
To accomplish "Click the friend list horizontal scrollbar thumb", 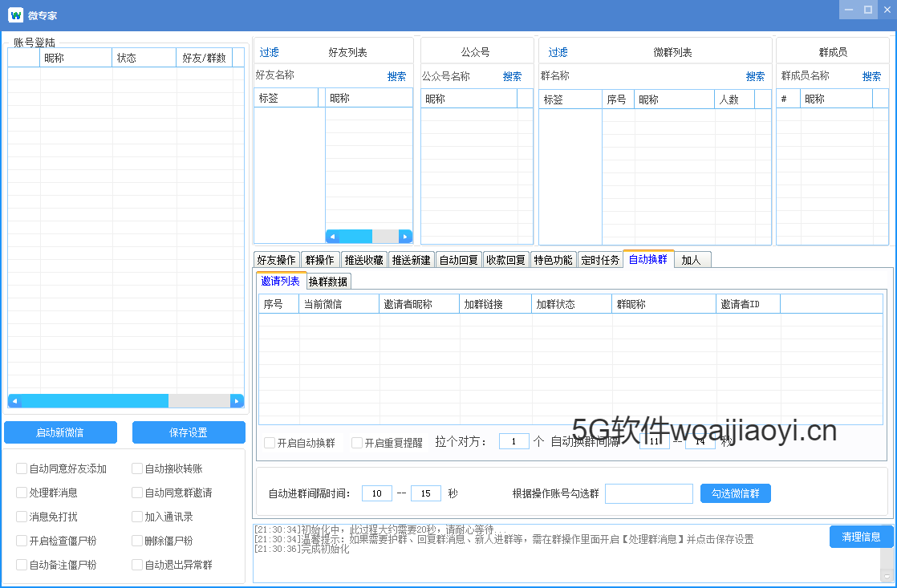I will pos(355,236).
